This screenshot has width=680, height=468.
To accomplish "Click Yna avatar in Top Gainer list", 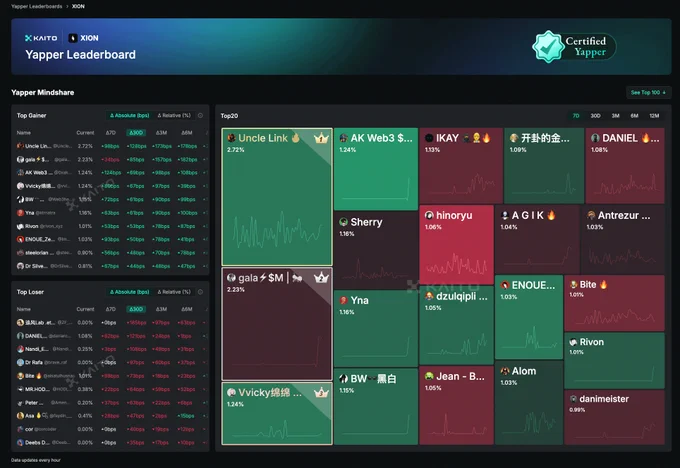I will pos(20,213).
